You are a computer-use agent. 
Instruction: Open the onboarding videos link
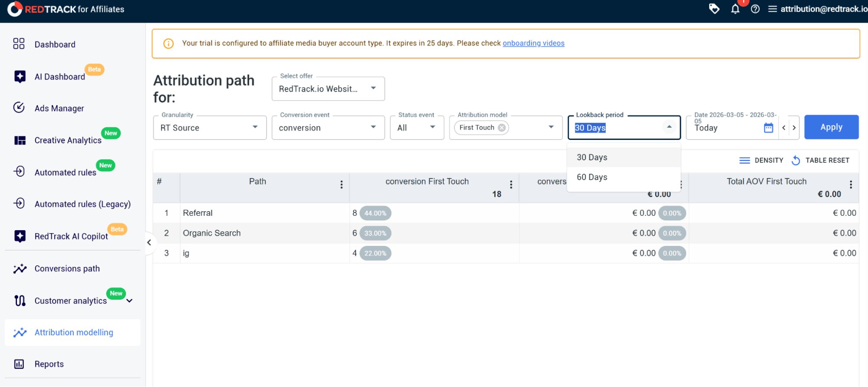533,43
